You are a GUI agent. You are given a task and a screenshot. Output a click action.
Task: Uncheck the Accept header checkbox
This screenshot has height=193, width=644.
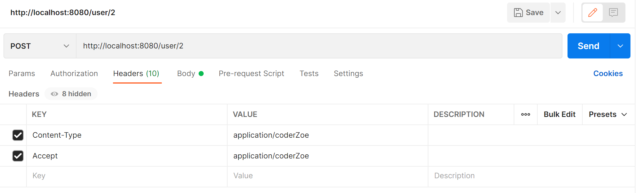point(18,156)
